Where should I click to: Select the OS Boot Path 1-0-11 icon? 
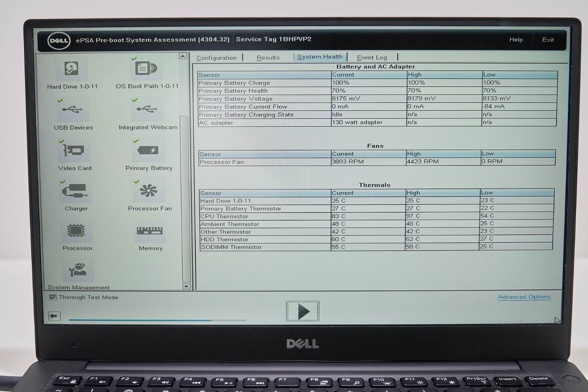point(146,68)
